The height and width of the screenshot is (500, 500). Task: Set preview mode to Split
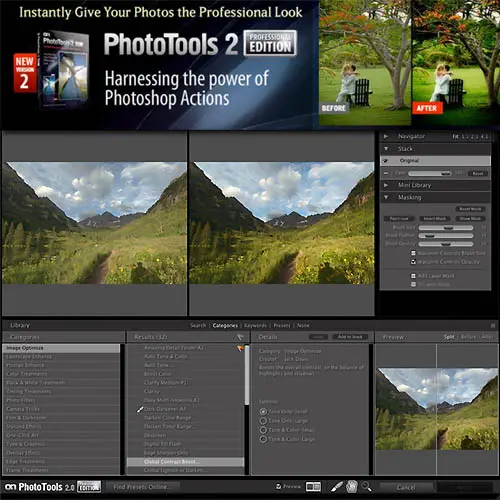coord(449,337)
